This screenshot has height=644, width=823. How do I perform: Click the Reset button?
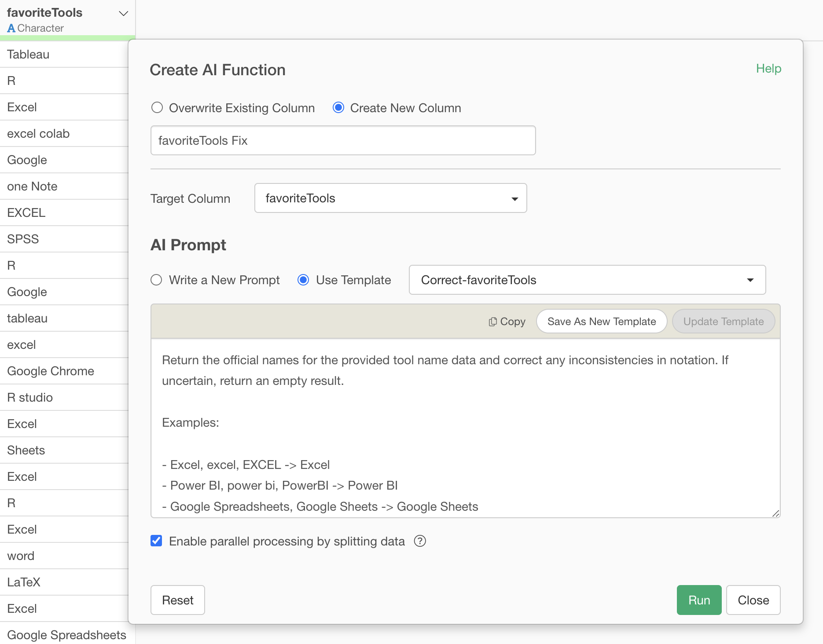click(177, 600)
